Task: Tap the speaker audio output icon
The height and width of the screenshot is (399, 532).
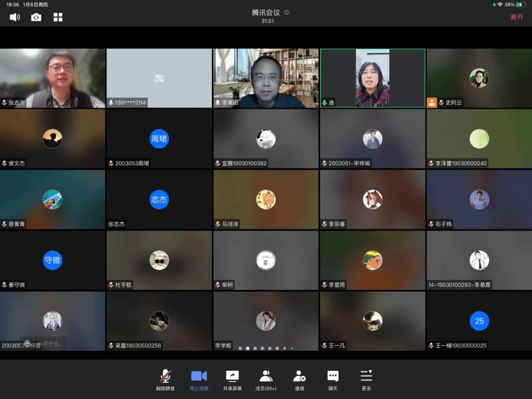Action: pyautogui.click(x=15, y=17)
